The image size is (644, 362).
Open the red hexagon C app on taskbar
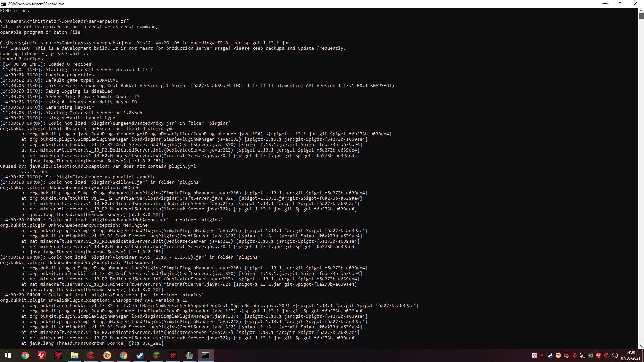point(91,355)
